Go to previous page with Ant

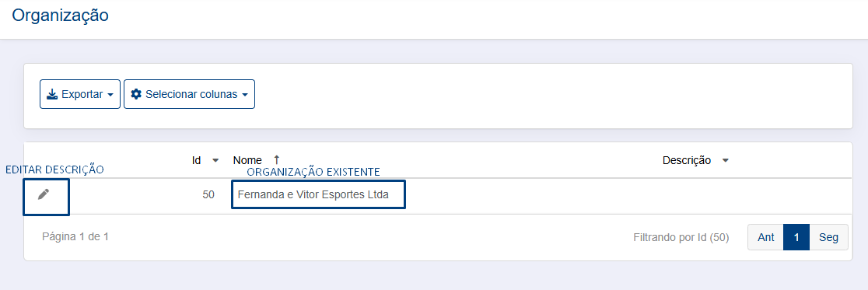tap(765, 237)
